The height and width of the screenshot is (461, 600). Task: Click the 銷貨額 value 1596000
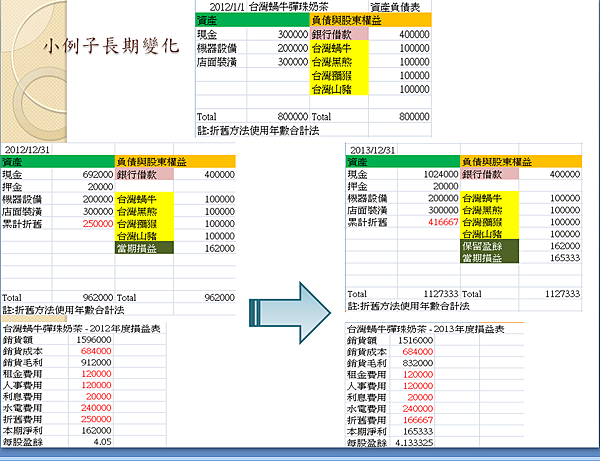click(x=94, y=340)
